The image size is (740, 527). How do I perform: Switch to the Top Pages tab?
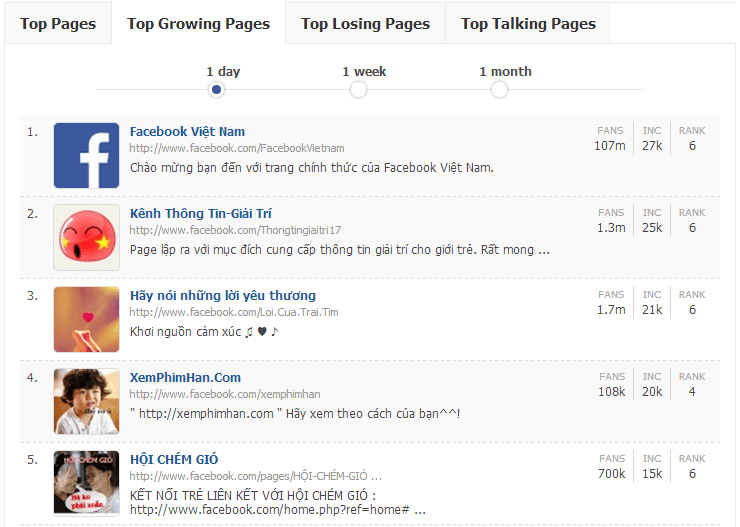[58, 24]
